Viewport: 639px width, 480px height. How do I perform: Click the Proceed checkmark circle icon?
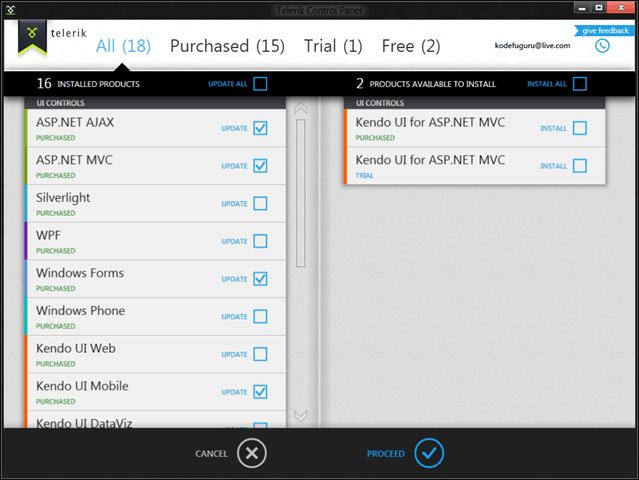click(x=429, y=453)
